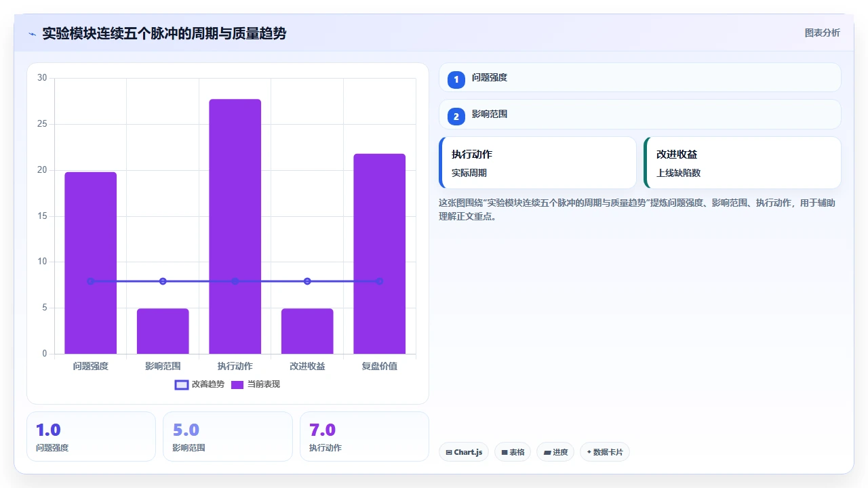
Task: Click the 5.0 影响范围 stat card
Action: click(x=228, y=436)
